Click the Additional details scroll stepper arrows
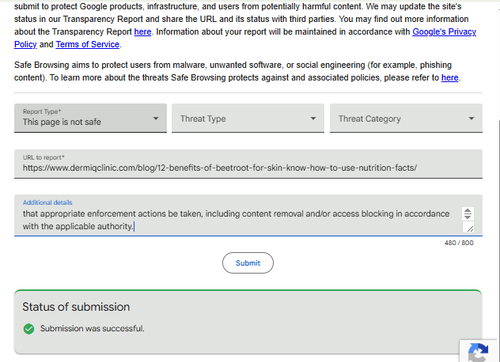Image resolution: width=500 pixels, height=362 pixels. click(x=468, y=214)
